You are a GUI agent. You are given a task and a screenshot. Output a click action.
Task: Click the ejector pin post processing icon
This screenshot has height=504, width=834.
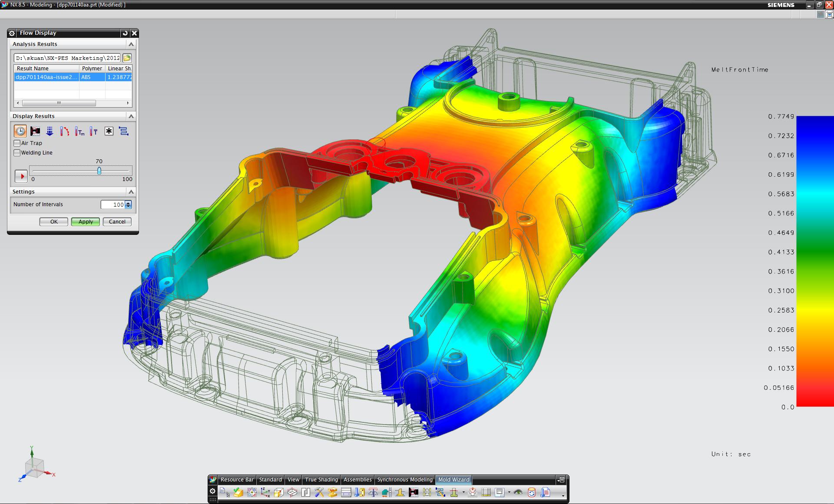tap(373, 492)
